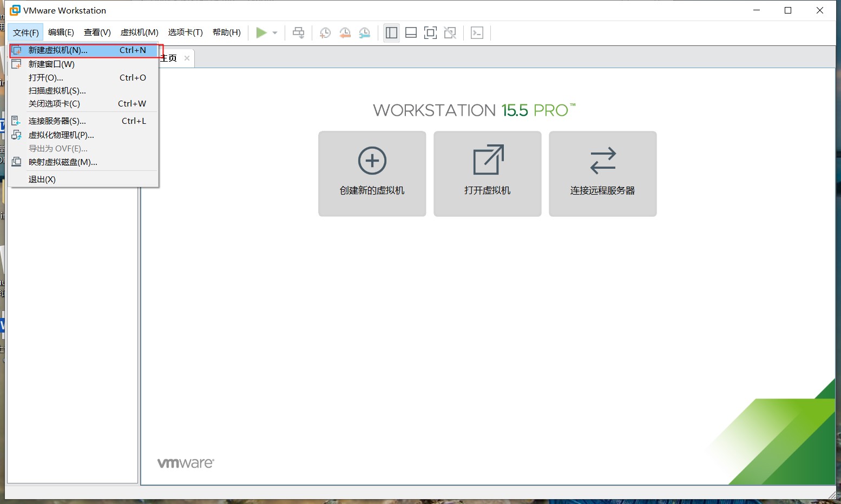Choose 新建虚拟机(N)... menu entry
841x504 pixels.
[84, 50]
